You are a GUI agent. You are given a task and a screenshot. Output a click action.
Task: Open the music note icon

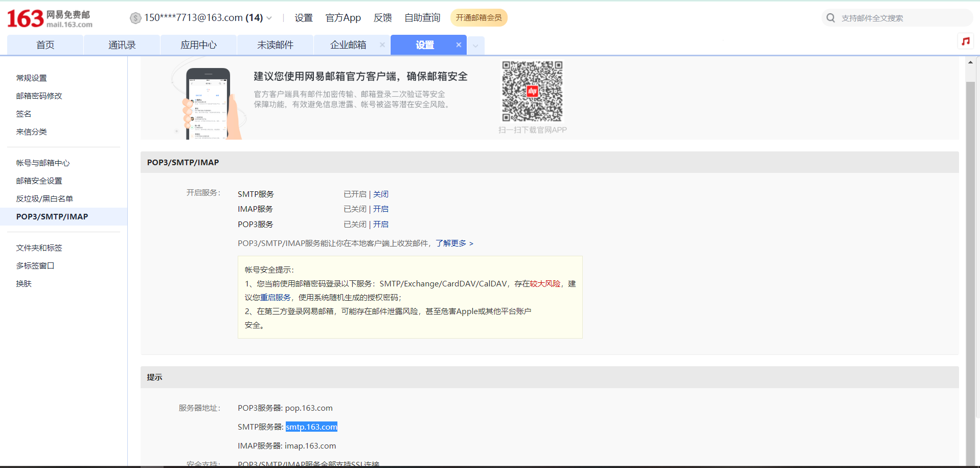tap(966, 41)
